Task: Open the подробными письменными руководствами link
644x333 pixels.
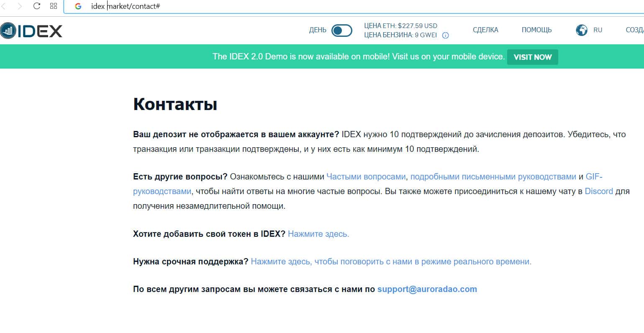Action: (x=493, y=177)
